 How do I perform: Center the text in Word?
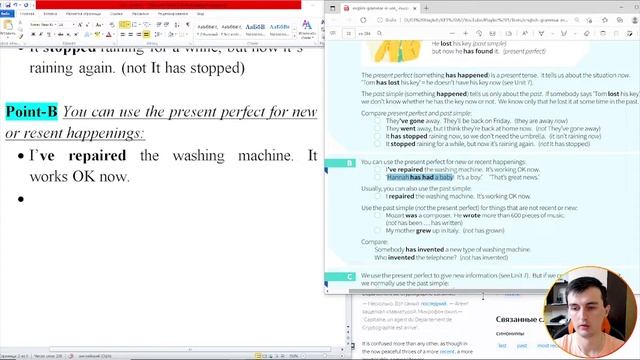tap(131, 35)
